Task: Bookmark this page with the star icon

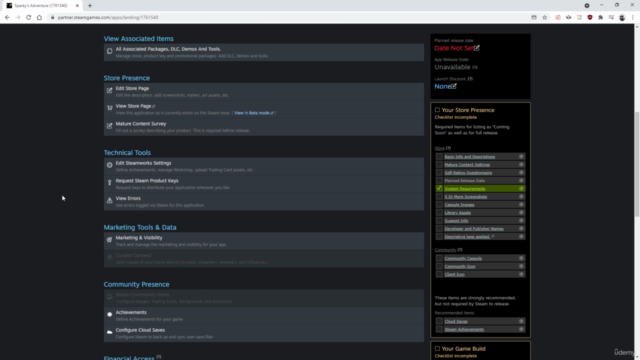Action: coord(544,18)
